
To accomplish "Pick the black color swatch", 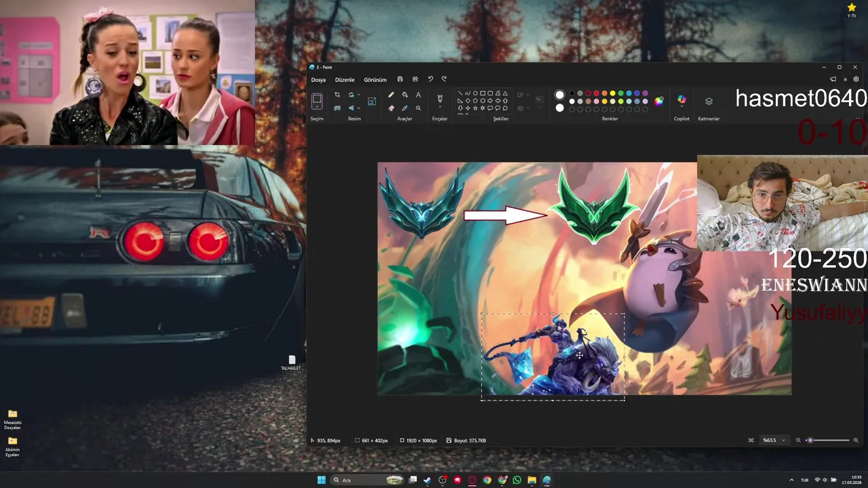I will (572, 93).
